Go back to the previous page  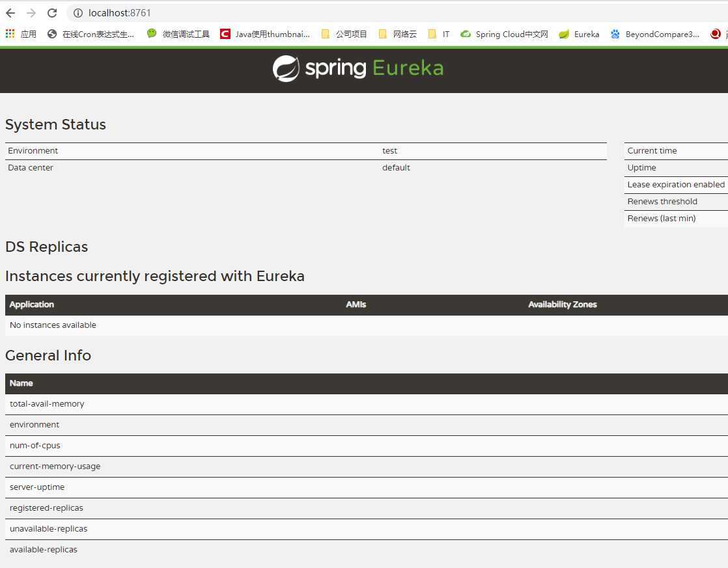pyautogui.click(x=10, y=13)
